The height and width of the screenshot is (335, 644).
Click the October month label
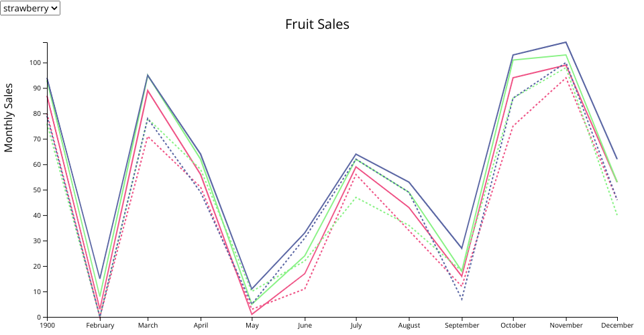point(513,326)
